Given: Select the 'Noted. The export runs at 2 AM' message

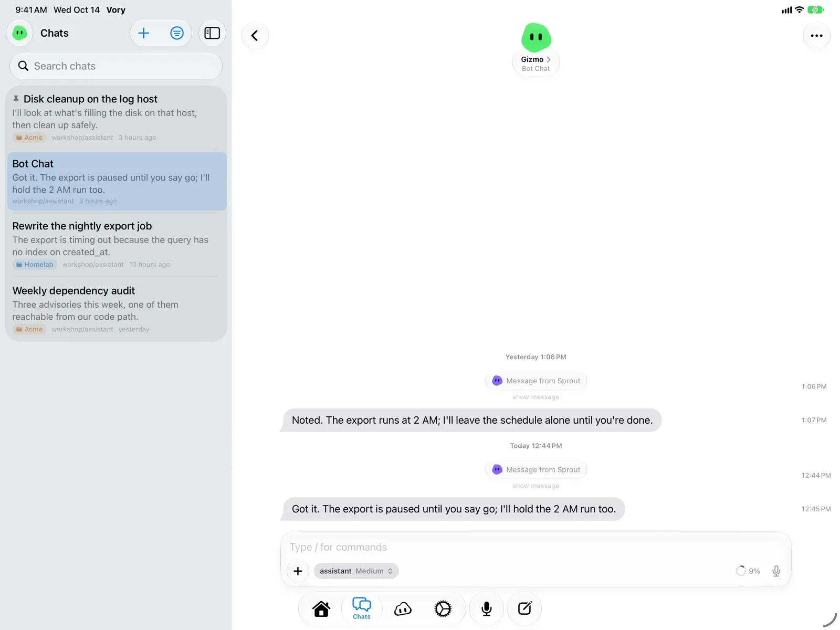Looking at the screenshot, I should coord(471,420).
